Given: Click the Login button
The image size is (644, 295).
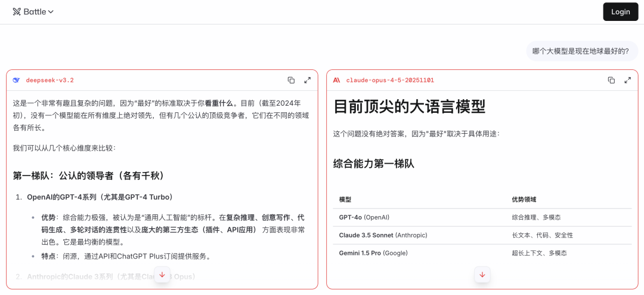Looking at the screenshot, I should coord(620,12).
